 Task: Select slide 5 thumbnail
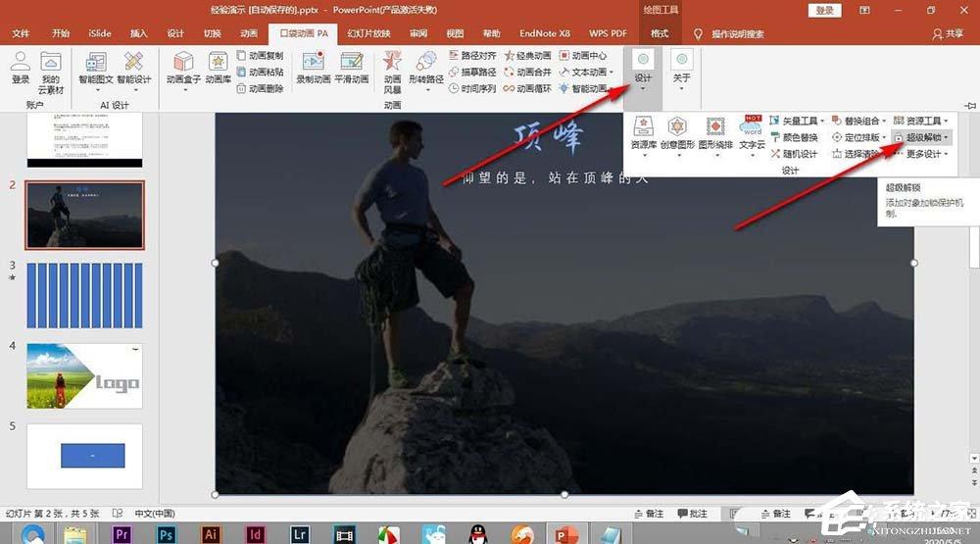[x=84, y=456]
